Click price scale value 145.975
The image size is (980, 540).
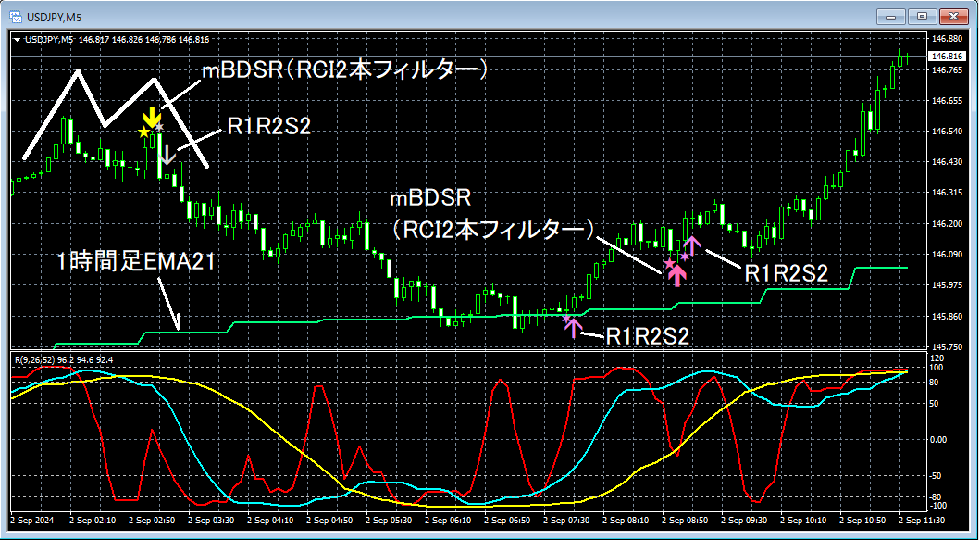pyautogui.click(x=946, y=285)
